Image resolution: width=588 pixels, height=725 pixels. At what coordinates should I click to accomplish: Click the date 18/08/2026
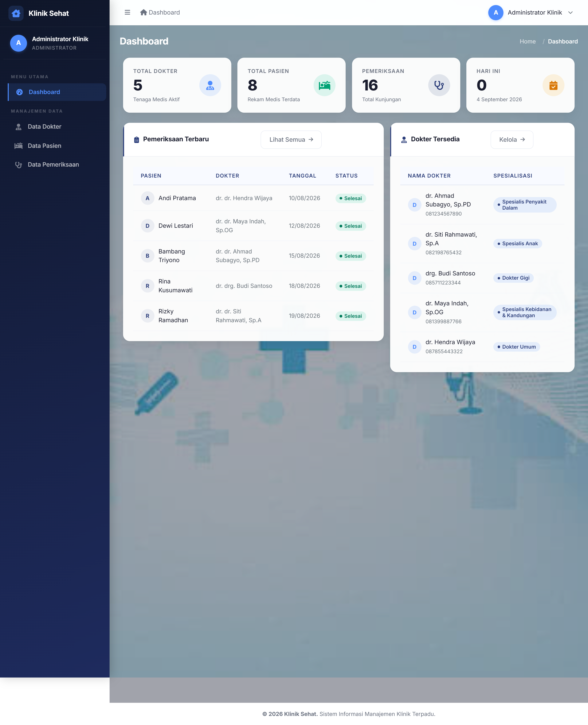304,286
